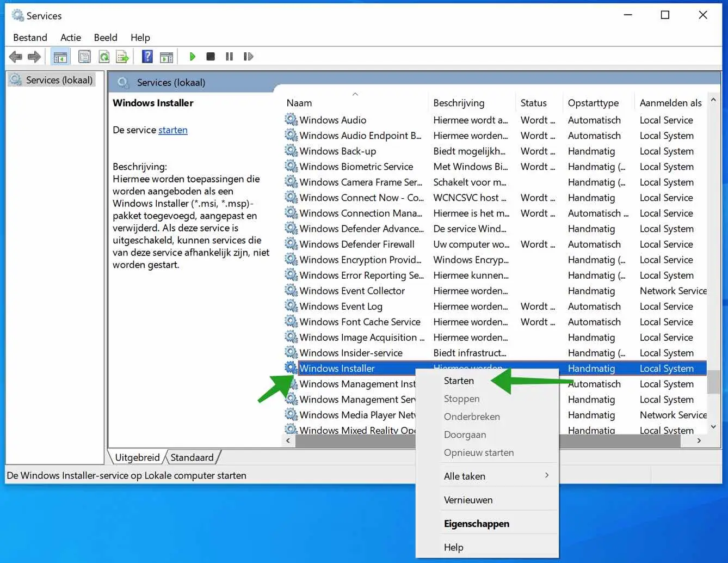728x563 pixels.
Task: Open Eigenschappen from the context menu
Action: click(x=487, y=524)
